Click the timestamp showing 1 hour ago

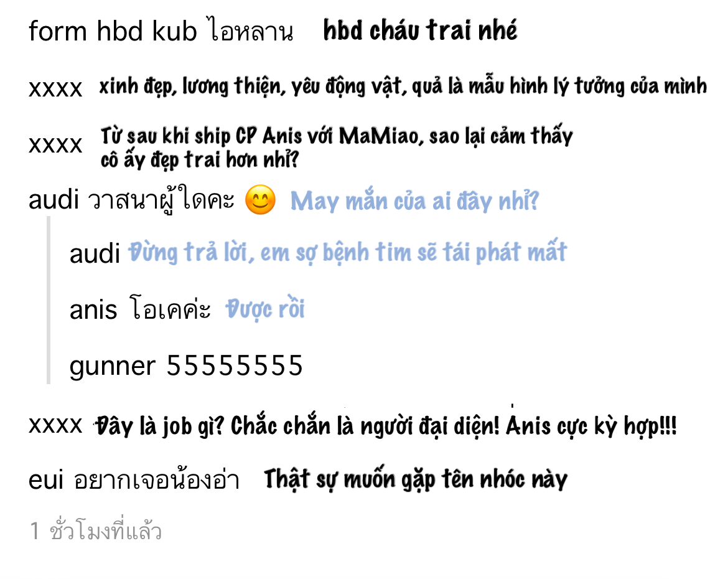tap(95, 530)
